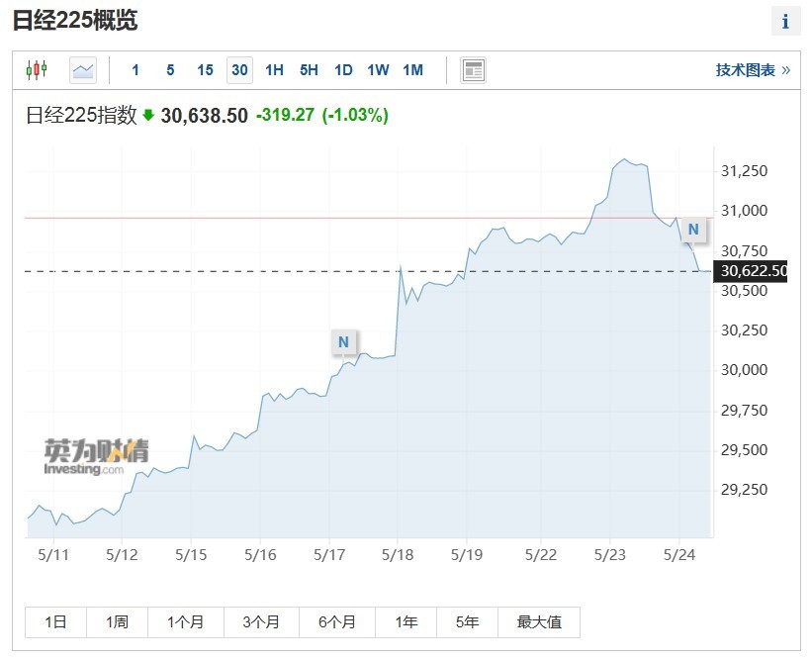
Task: Select the 1W interval button
Action: pyautogui.click(x=378, y=70)
